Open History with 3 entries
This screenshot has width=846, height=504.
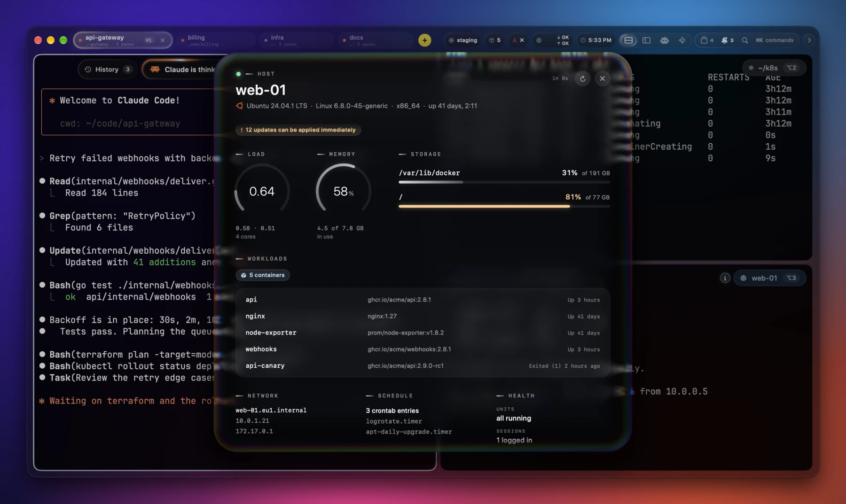pos(108,70)
